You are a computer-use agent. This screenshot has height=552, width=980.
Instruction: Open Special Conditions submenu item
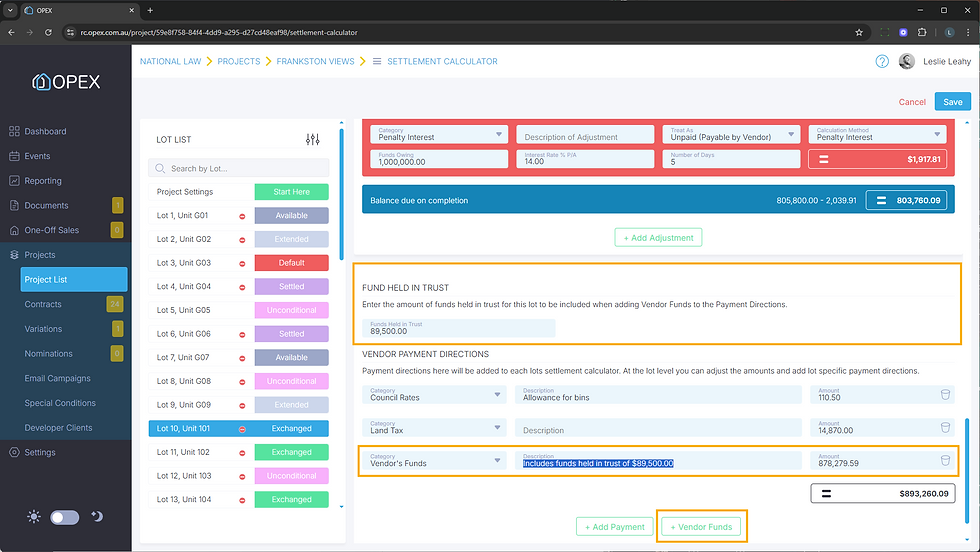[60, 403]
